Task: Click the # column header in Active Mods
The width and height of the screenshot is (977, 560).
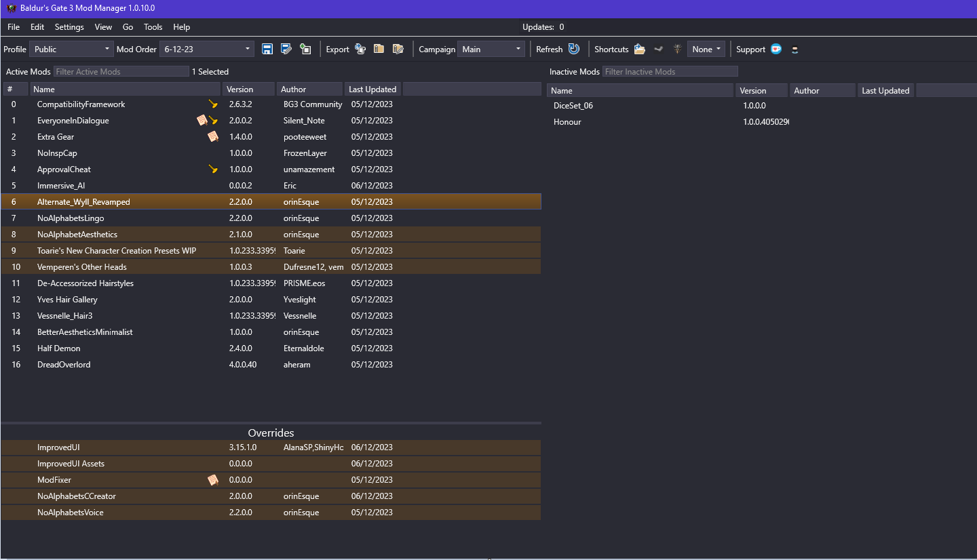Action: 16,89
